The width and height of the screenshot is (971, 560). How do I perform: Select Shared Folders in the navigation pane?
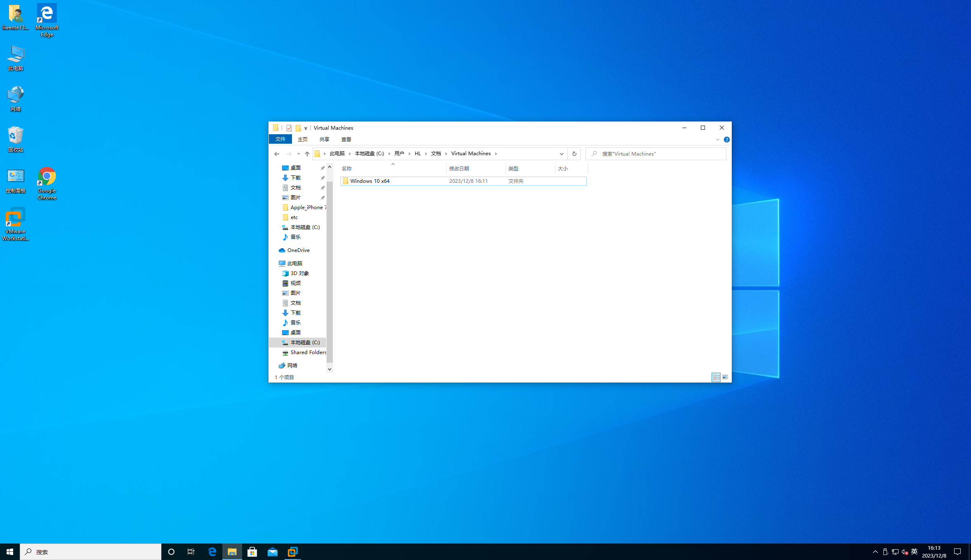click(308, 352)
